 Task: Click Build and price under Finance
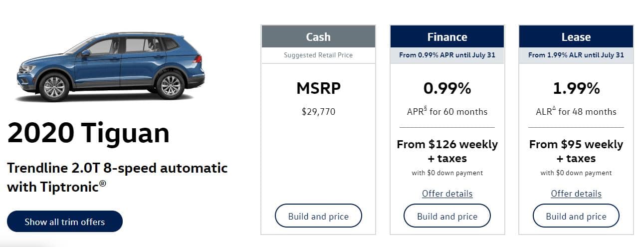tap(447, 216)
